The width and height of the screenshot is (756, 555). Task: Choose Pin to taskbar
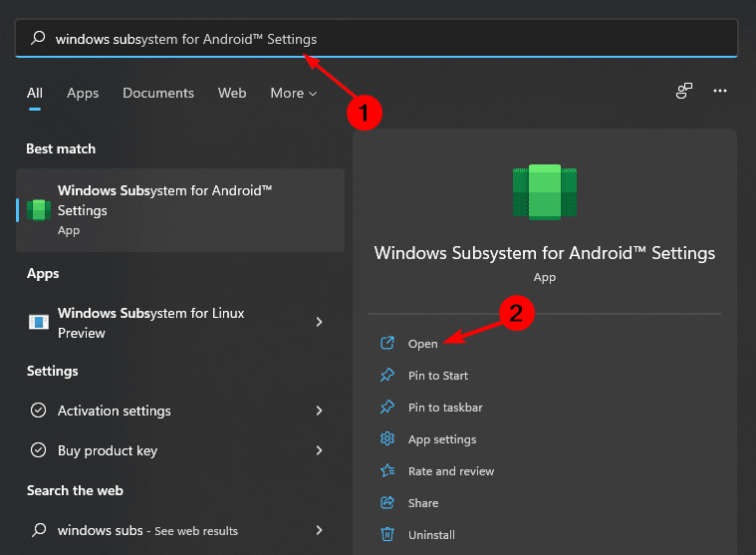click(x=445, y=408)
